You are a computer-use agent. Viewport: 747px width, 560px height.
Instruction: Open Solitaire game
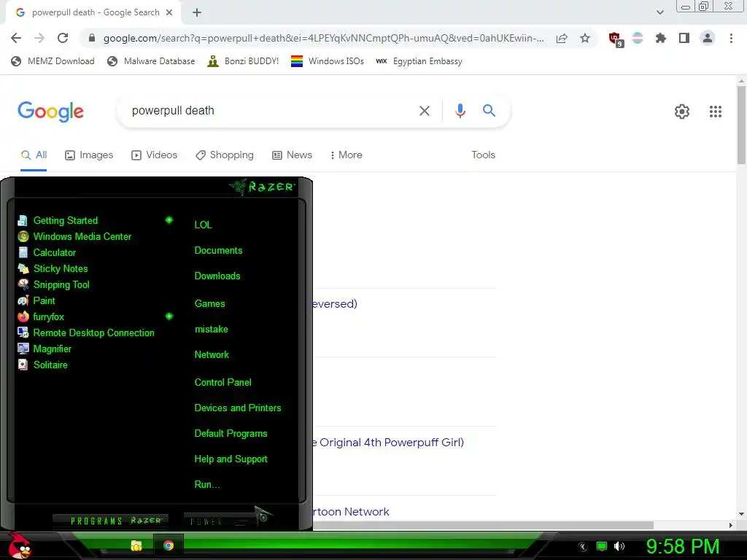point(42,365)
